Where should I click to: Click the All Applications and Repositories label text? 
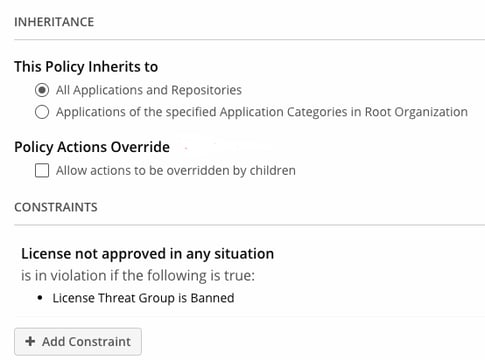pyautogui.click(x=149, y=90)
